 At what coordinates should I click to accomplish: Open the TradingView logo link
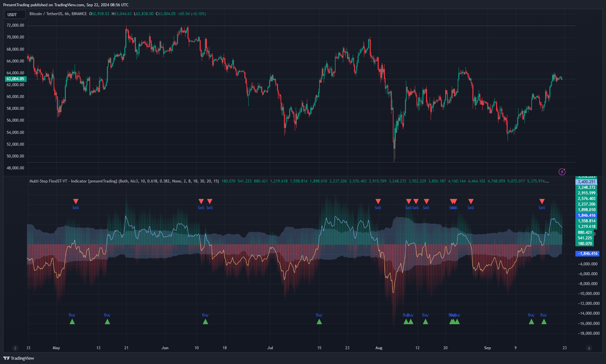click(19, 358)
